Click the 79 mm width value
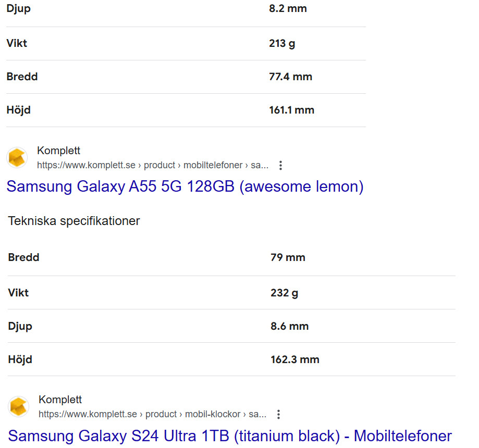 click(x=288, y=257)
